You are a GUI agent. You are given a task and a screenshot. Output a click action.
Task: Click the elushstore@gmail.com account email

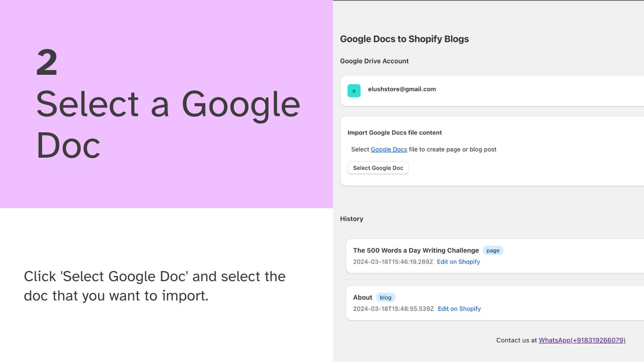click(x=402, y=89)
